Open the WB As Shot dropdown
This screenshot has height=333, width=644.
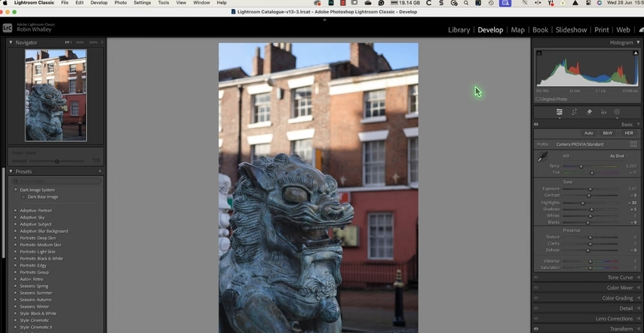point(618,156)
